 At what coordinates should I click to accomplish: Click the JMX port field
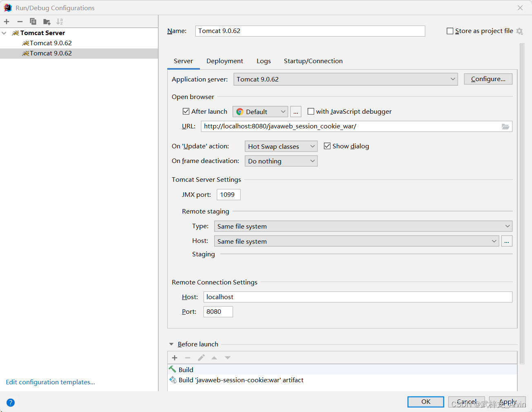pos(228,195)
